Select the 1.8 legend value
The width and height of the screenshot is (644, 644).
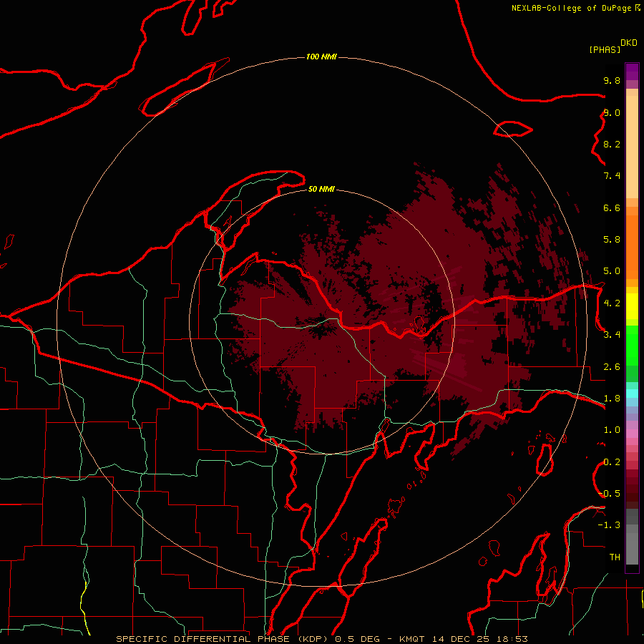point(612,399)
